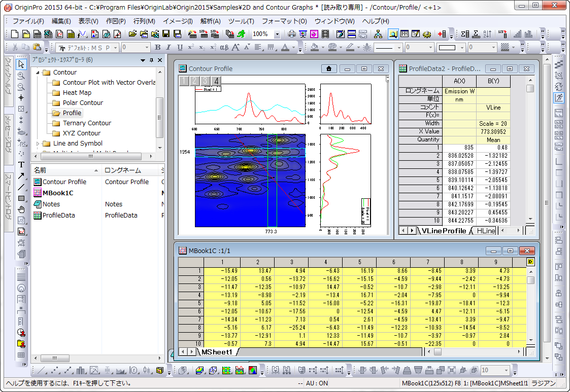The width and height of the screenshot is (570, 392).
Task: Select the Polar Contour folder
Action: [x=83, y=103]
